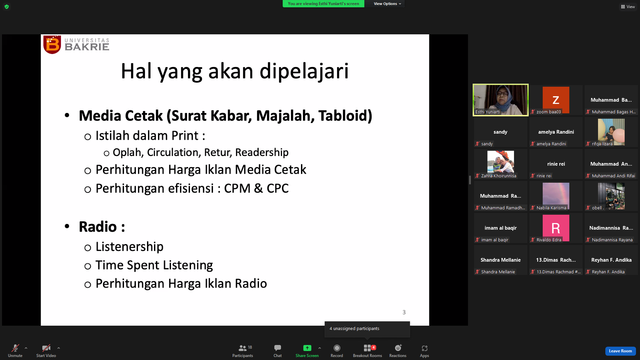Select Nabila Karisma participant tile
This screenshot has width=640, height=360.
[556, 196]
